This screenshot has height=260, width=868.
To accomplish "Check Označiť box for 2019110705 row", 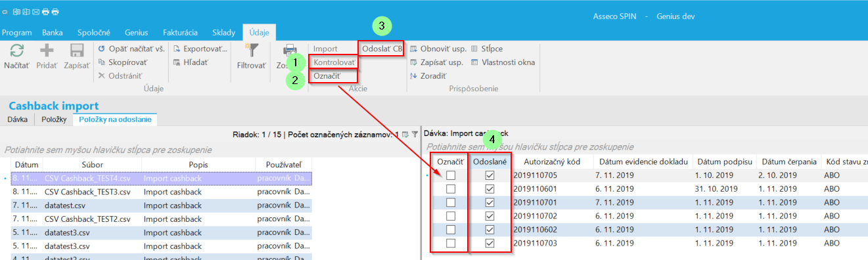I will pyautogui.click(x=451, y=175).
